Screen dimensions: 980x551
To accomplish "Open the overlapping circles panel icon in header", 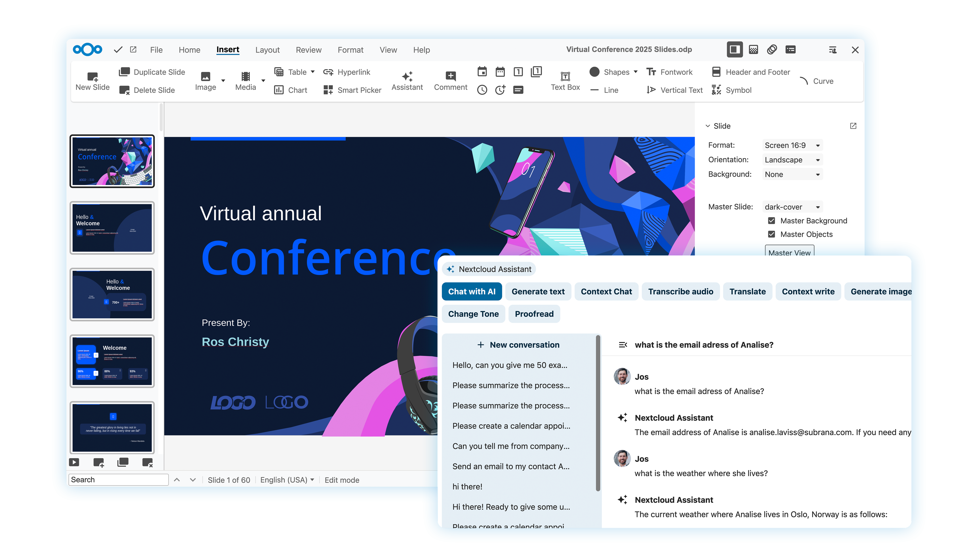I will [772, 50].
